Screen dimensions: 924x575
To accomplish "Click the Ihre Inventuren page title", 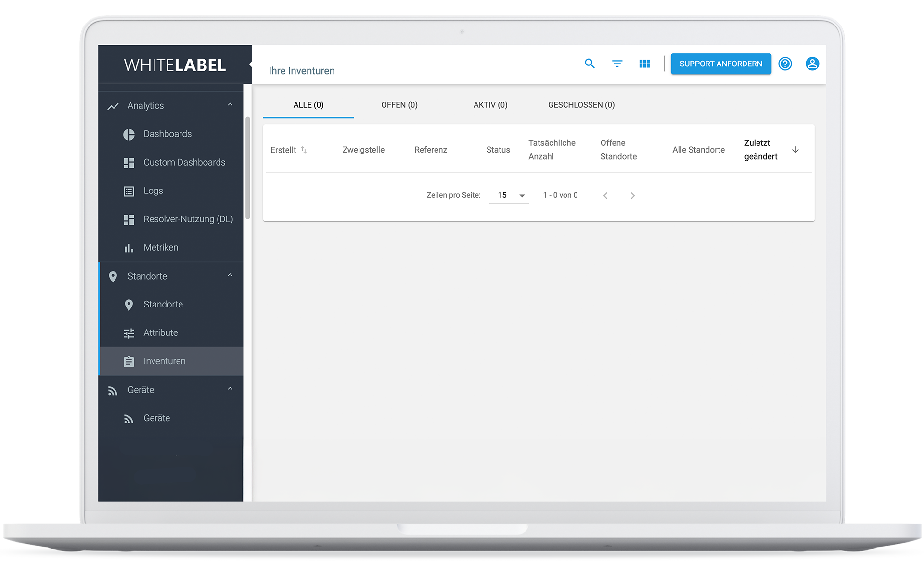I will pyautogui.click(x=302, y=71).
